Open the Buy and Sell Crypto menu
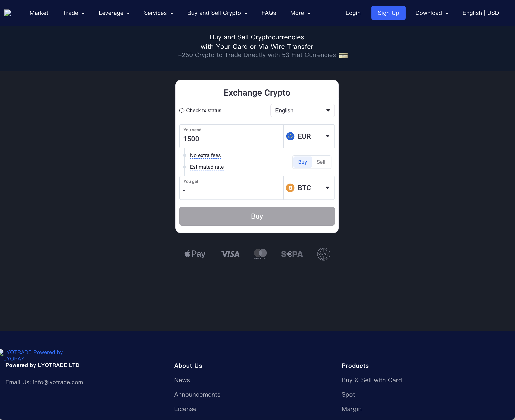Screen dimensions: 515x420 217,13
